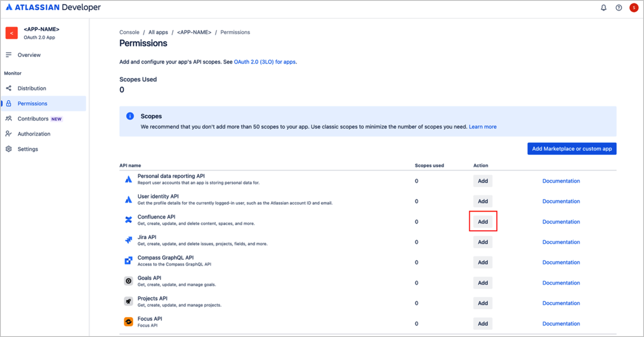The image size is (644, 337).
Task: Open the notifications bell icon
Action: (x=603, y=8)
